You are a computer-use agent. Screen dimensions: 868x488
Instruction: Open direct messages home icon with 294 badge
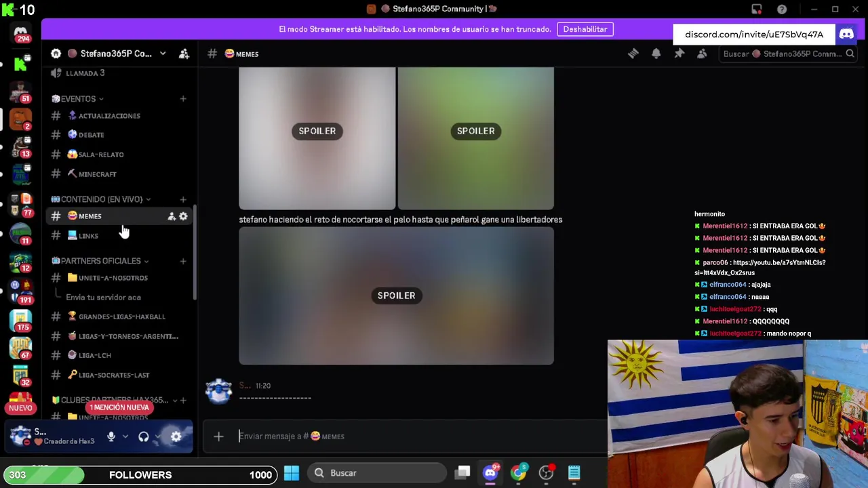coord(20,33)
